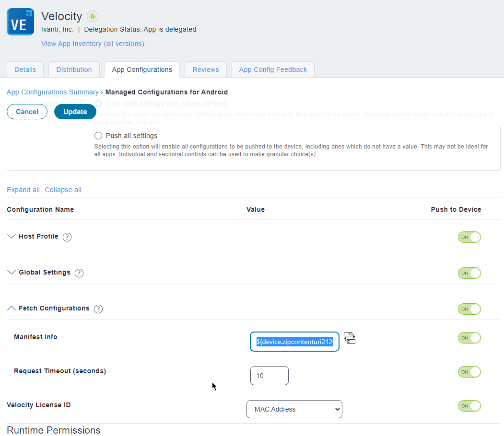Show help for Fetch Configurations

point(98,309)
